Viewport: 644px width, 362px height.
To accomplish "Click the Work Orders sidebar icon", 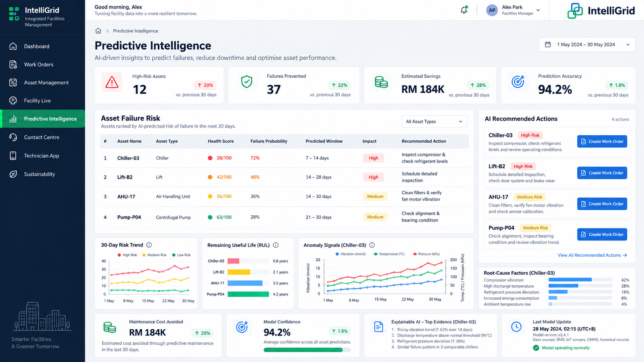I will [13, 64].
